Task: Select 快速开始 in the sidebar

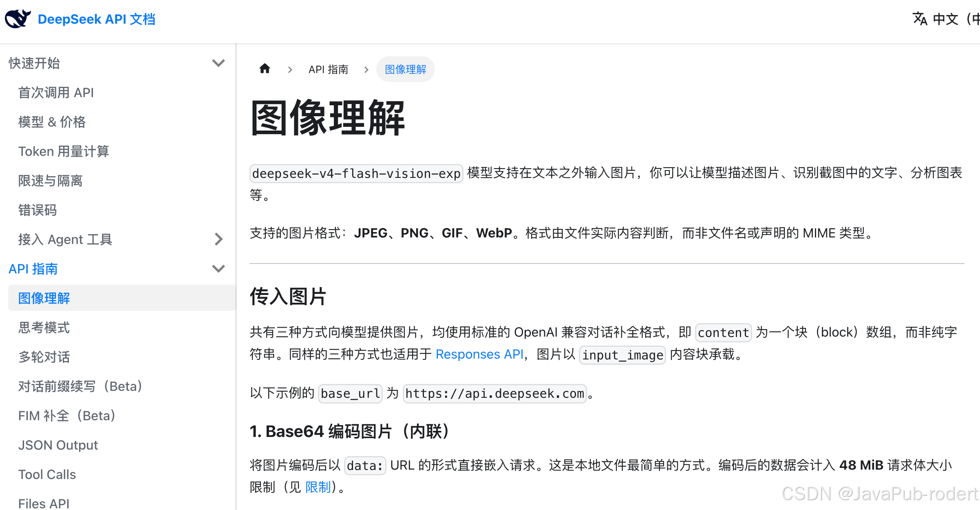Action: (34, 63)
